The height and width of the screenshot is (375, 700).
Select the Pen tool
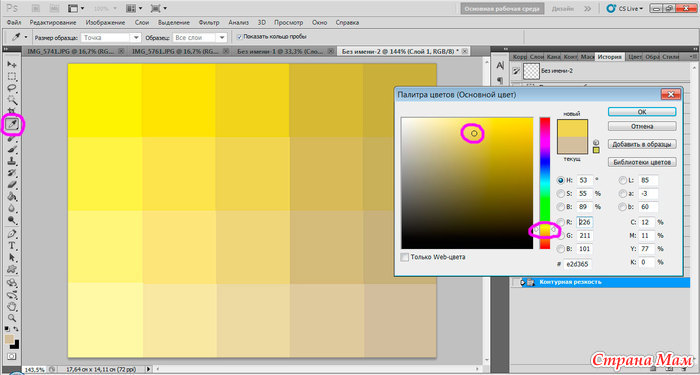[x=12, y=233]
